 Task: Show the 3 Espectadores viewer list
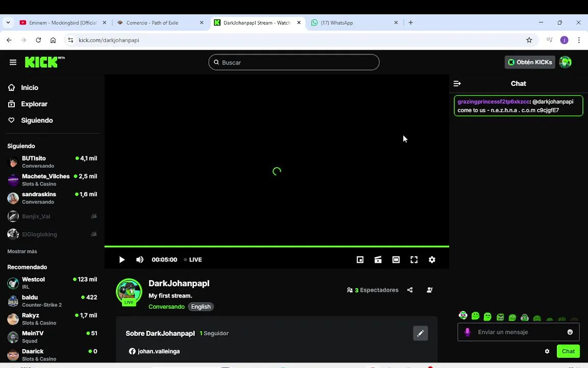tap(373, 290)
